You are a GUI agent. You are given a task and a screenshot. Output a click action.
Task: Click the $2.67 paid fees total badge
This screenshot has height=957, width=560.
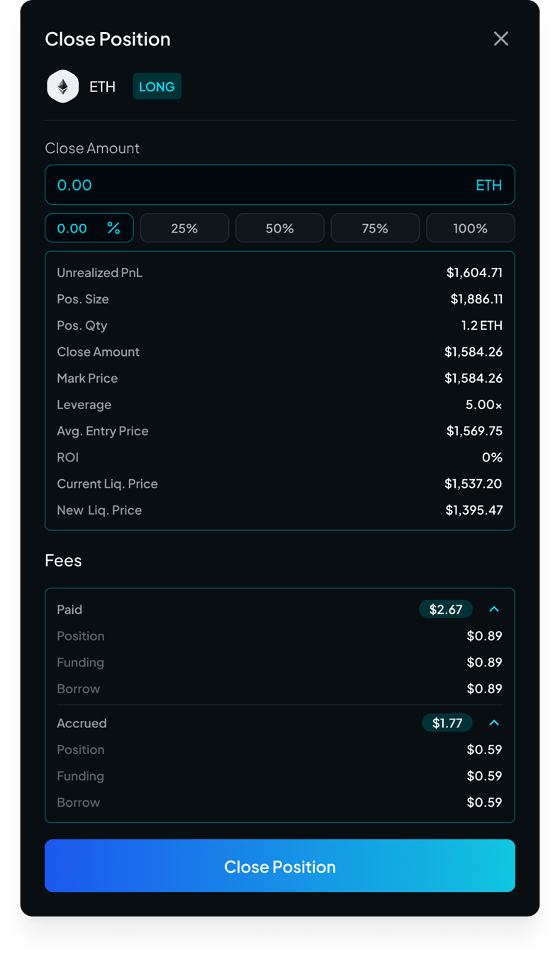point(446,610)
